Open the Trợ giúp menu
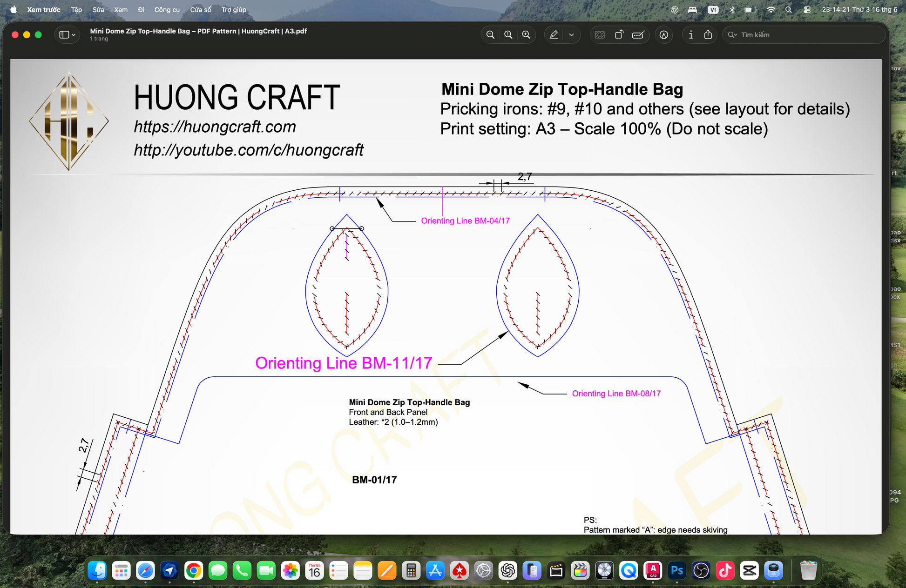Viewport: 906px width, 588px height. (234, 10)
